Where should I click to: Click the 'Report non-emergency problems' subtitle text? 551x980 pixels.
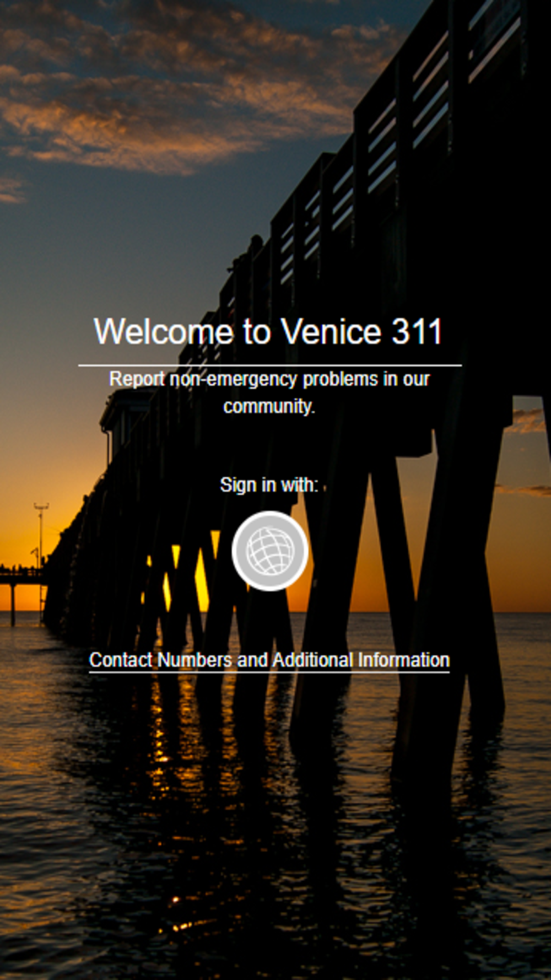click(269, 392)
